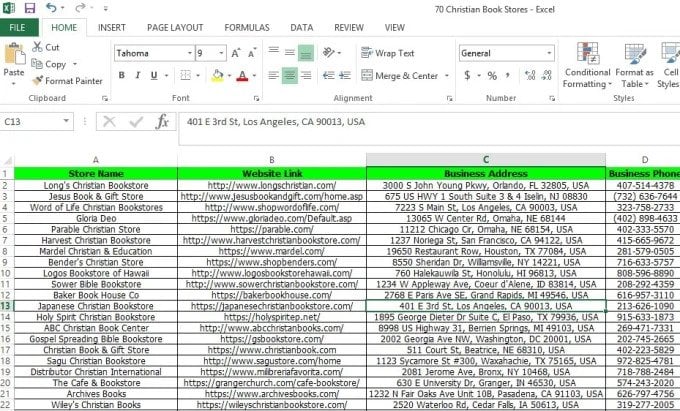Click the Undo arrow icon
Screen dimensions: 680x411
tap(51, 8)
